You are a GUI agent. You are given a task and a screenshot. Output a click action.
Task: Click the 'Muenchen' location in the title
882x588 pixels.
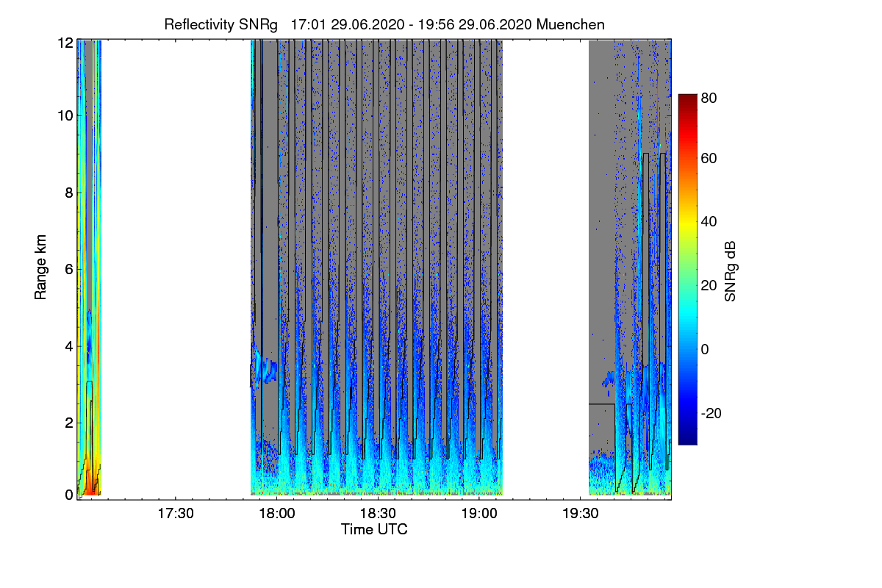570,24
